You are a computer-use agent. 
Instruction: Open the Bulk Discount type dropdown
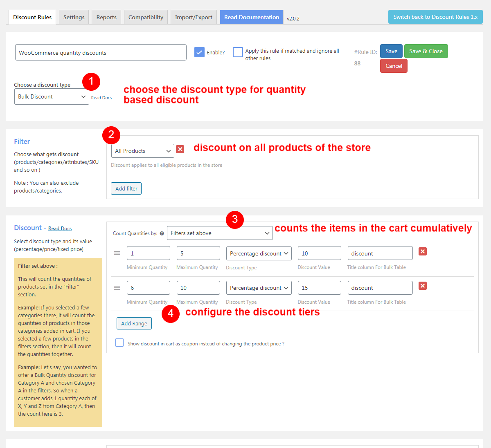coord(52,96)
